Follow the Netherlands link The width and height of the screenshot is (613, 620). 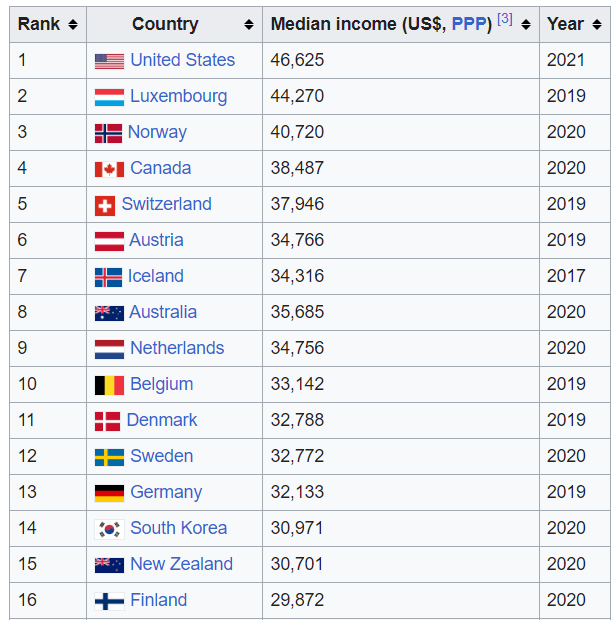[177, 348]
